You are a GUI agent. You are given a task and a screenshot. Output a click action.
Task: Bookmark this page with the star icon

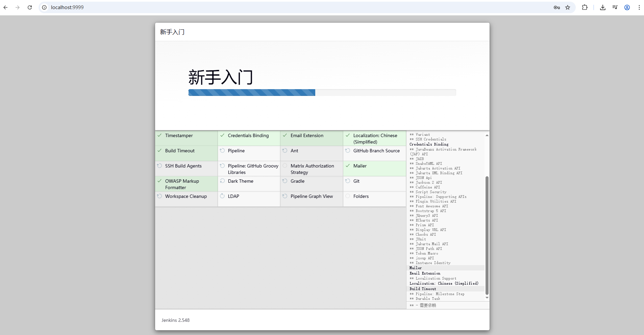[568, 7]
